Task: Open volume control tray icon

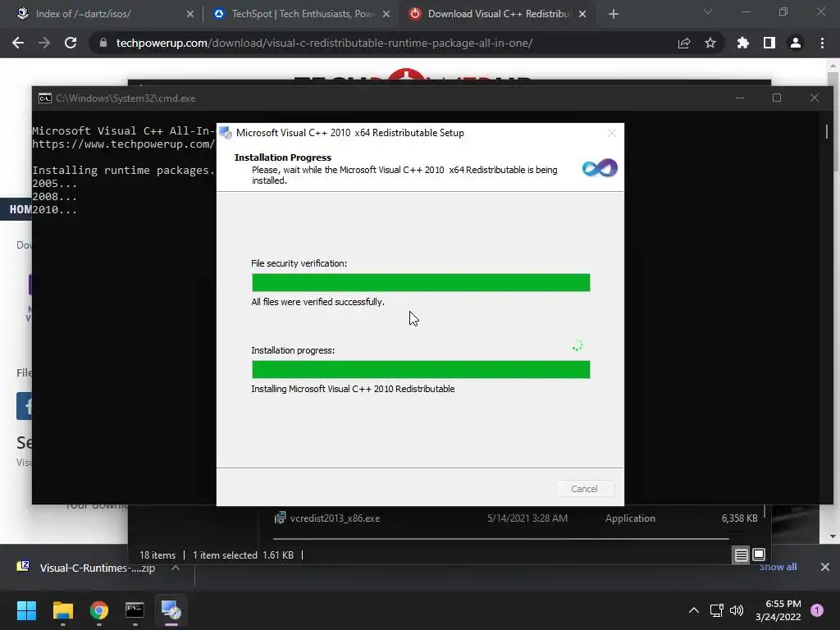Action: tap(737, 610)
